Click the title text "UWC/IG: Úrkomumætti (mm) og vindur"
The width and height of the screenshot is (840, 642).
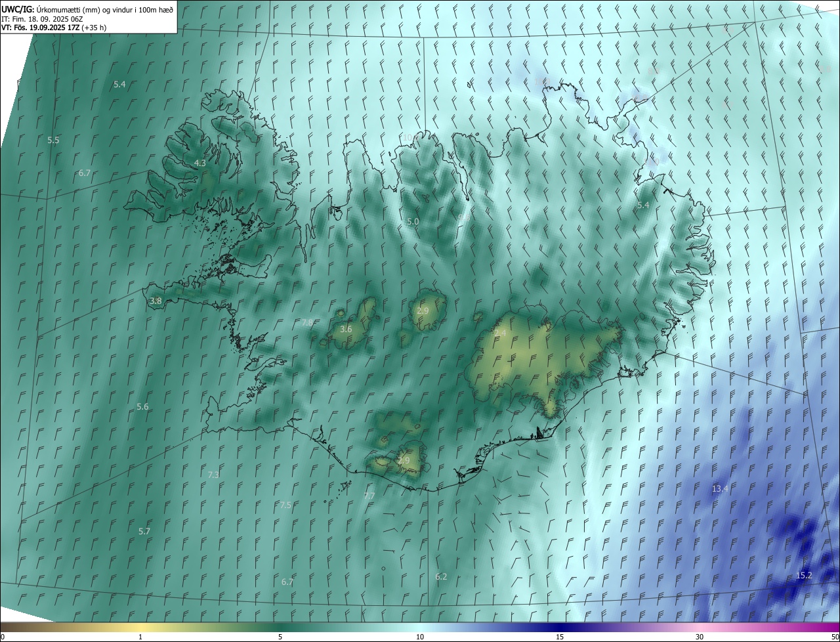[x=87, y=9]
